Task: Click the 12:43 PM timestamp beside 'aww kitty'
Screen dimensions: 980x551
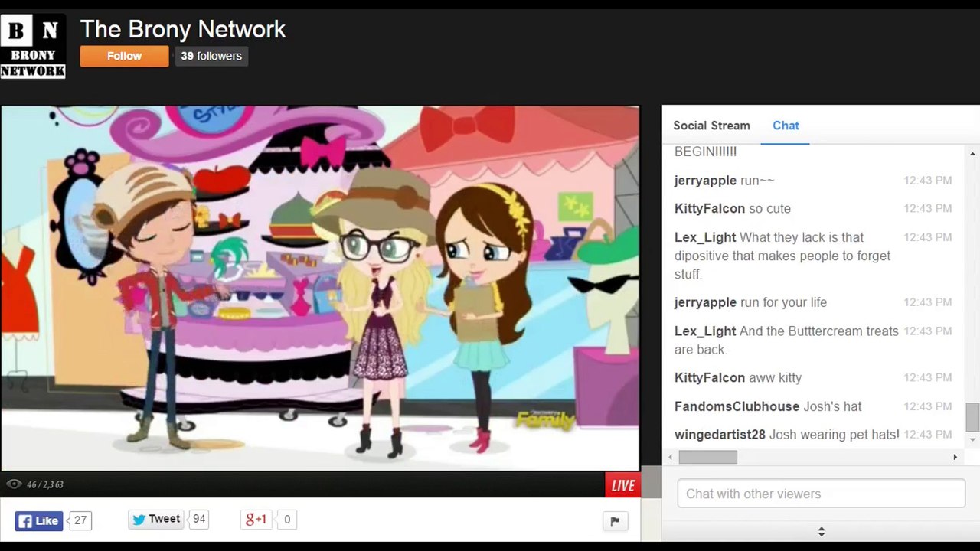Action: [927, 377]
